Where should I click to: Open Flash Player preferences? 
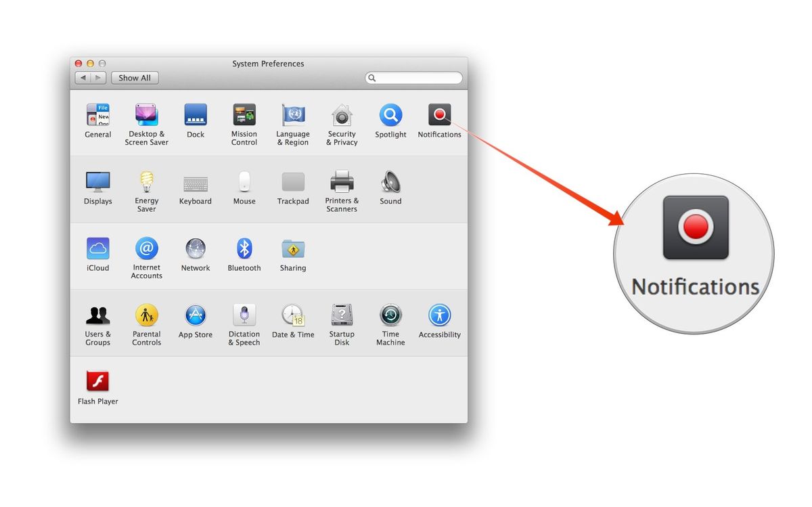point(98,380)
